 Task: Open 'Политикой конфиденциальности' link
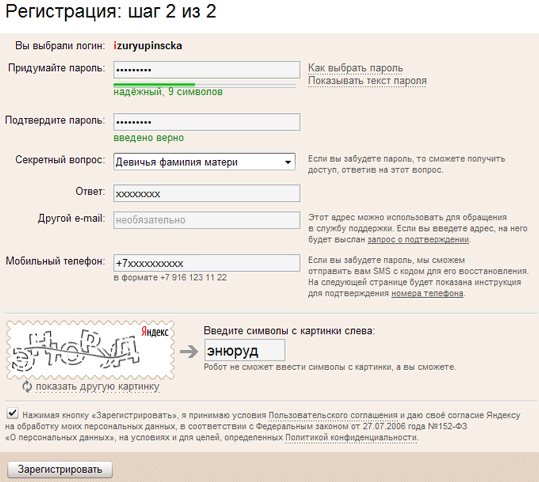click(x=351, y=437)
